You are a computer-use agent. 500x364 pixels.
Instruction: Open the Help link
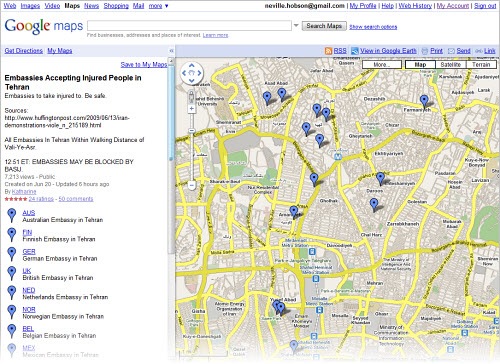click(387, 6)
